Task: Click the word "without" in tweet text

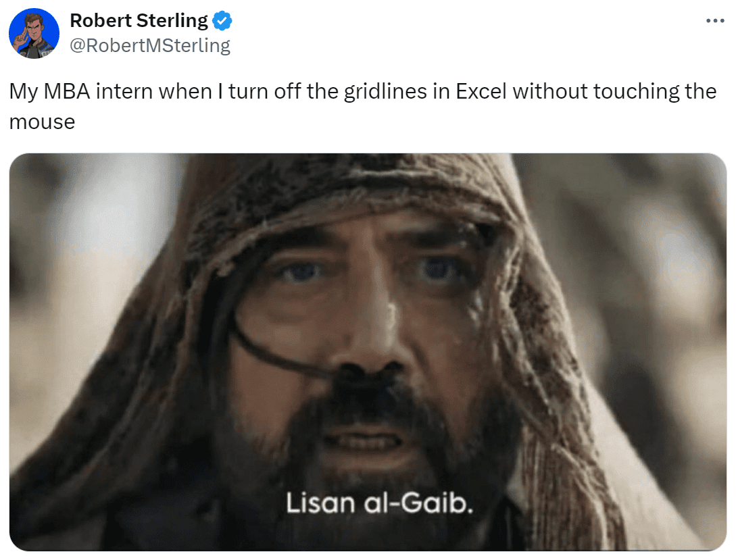Action: (x=549, y=91)
